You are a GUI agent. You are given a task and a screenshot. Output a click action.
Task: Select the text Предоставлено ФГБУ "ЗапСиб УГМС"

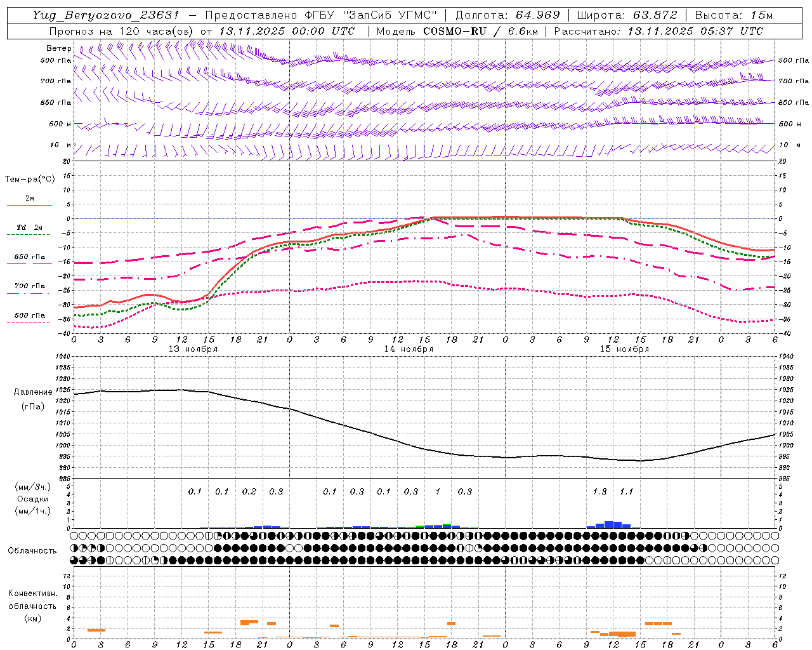point(322,15)
